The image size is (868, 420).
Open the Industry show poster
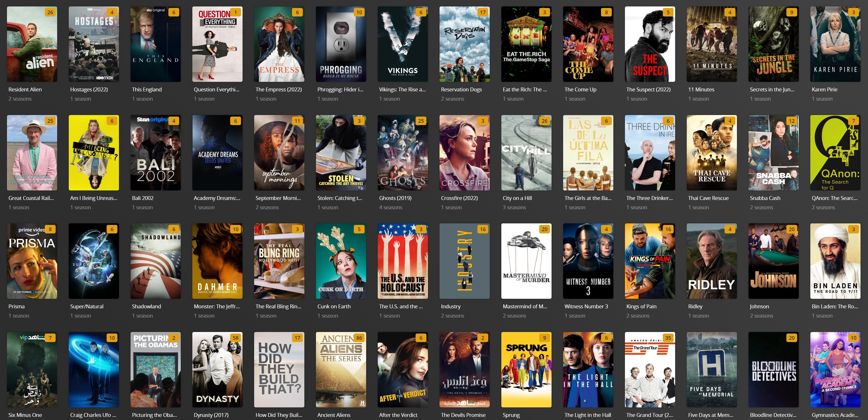[x=464, y=261]
